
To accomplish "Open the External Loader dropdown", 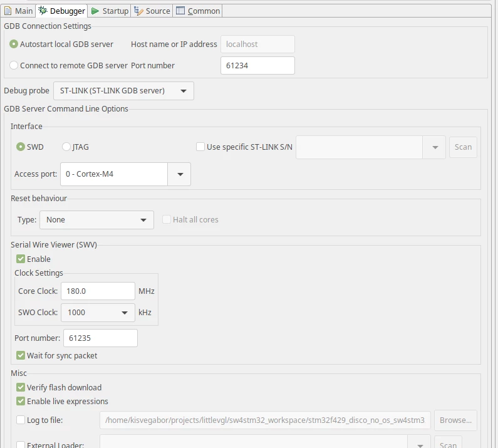I will (419, 444).
